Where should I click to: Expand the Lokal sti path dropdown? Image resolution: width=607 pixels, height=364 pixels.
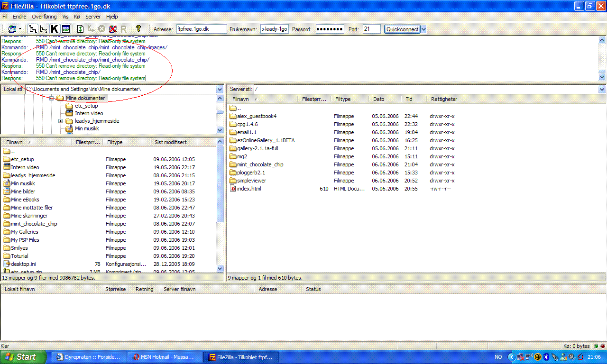click(x=220, y=89)
